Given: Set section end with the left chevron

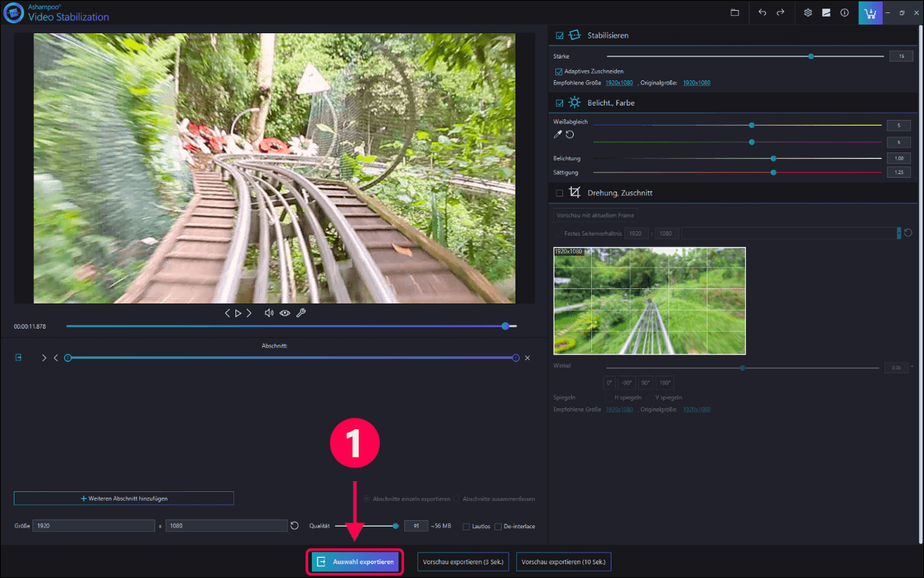Looking at the screenshot, I should click(x=56, y=358).
